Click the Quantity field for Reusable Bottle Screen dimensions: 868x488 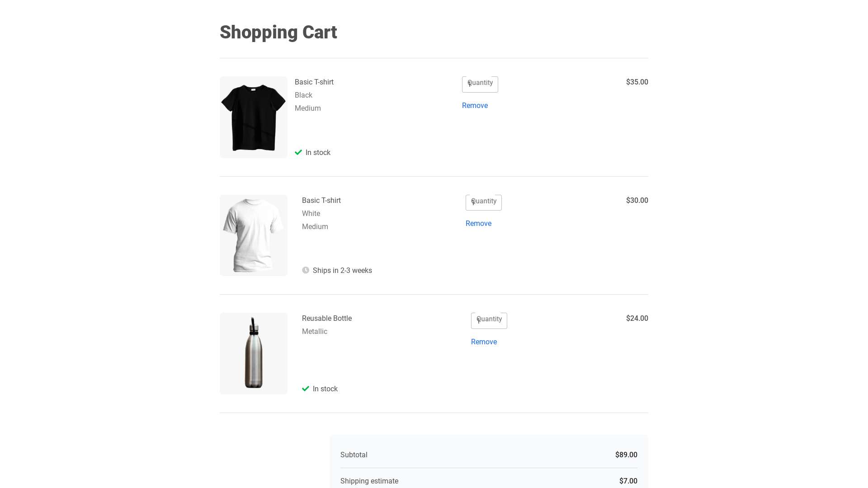489,321
